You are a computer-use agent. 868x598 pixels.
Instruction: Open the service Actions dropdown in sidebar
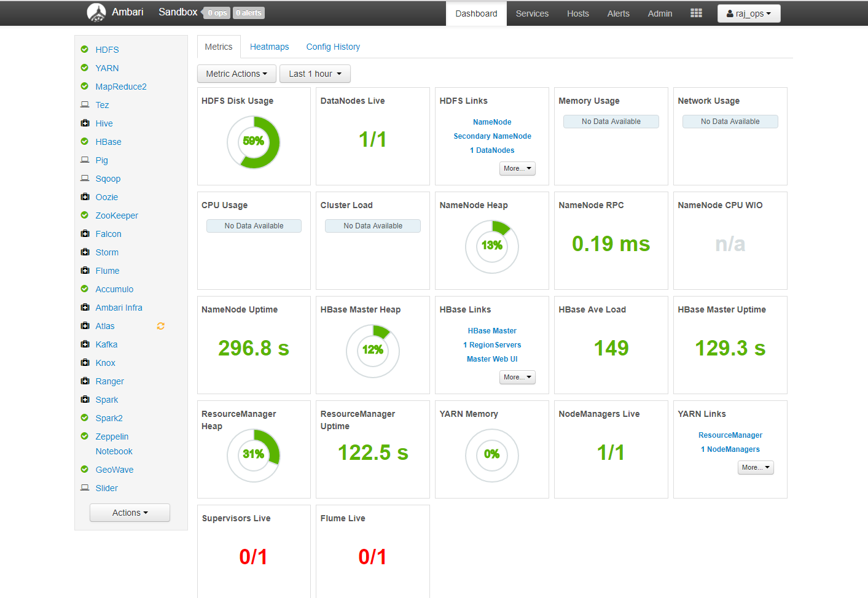pos(130,513)
